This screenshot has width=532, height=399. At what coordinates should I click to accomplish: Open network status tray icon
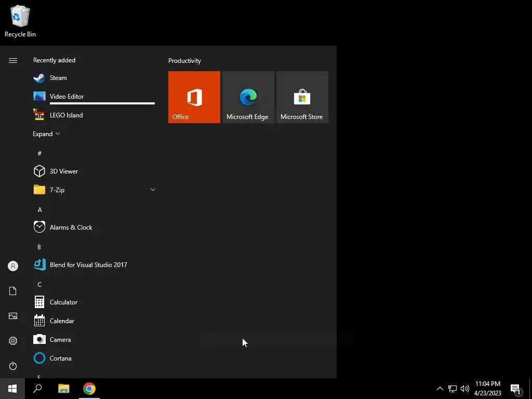(453, 389)
